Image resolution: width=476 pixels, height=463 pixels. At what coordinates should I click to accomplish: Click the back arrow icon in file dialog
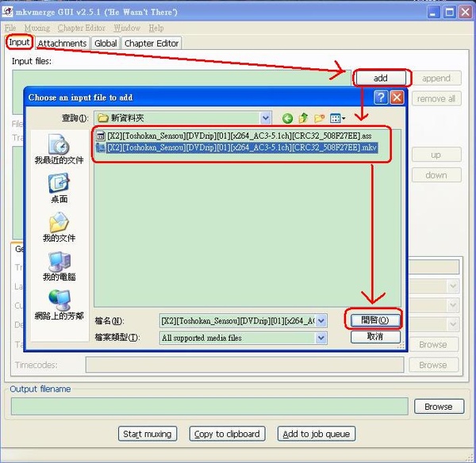pos(287,118)
